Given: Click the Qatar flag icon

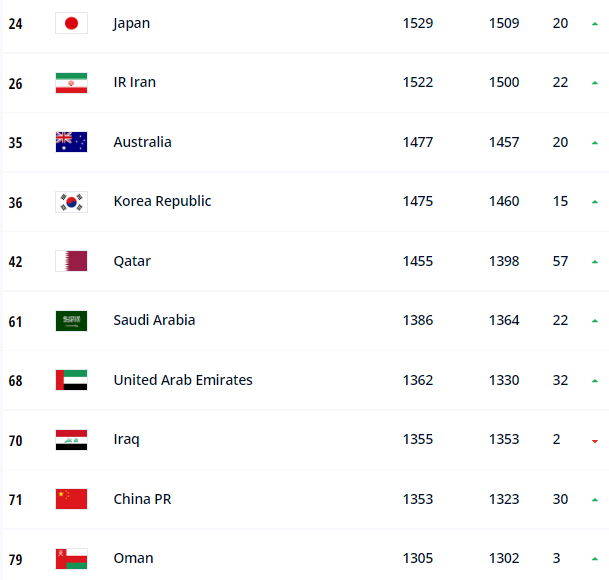Looking at the screenshot, I should pos(71,261).
